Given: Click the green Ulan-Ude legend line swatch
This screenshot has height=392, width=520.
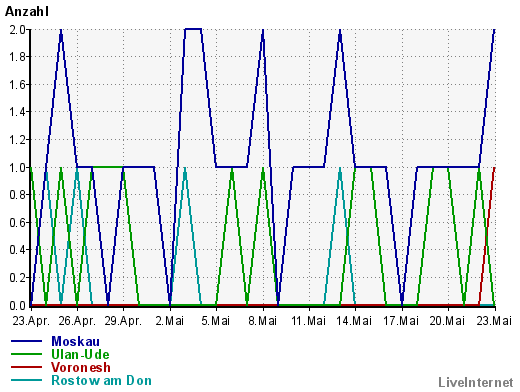Looking at the screenshot, I should point(27,354).
